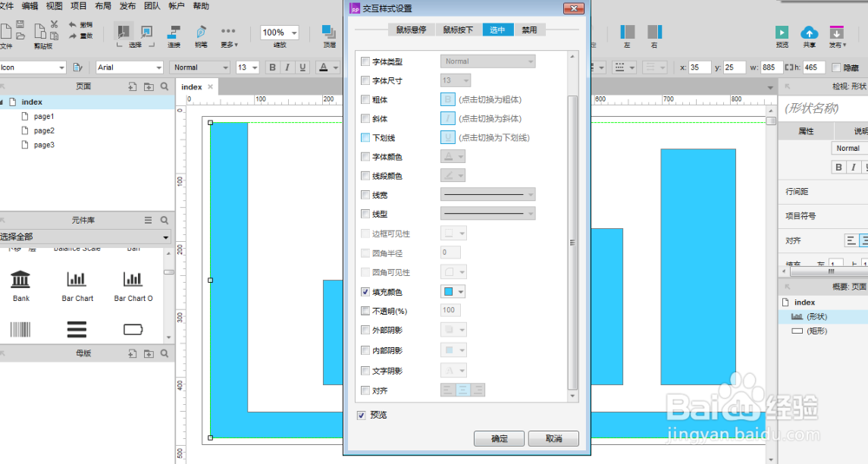Image resolution: width=868 pixels, height=464 pixels.
Task: Click the widget style editor icon
Action: 77,68
